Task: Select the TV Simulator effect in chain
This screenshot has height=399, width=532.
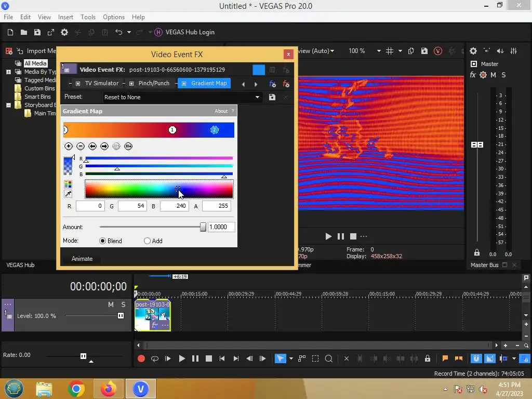Action: coord(97,84)
